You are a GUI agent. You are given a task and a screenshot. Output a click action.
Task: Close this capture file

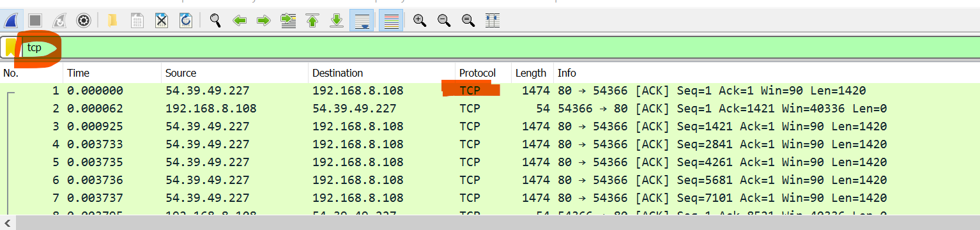coord(161,20)
